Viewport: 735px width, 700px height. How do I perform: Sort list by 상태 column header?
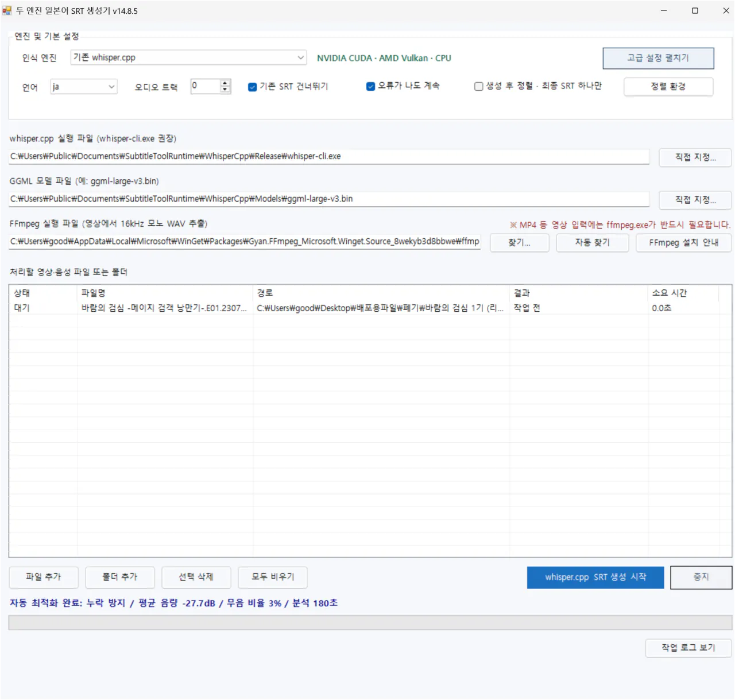(43, 293)
